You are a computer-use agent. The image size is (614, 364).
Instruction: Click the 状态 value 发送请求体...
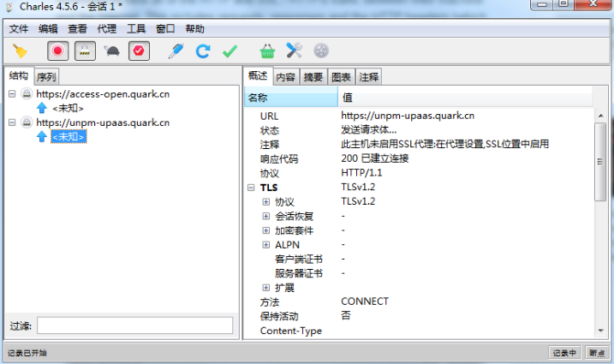pyautogui.click(x=368, y=129)
